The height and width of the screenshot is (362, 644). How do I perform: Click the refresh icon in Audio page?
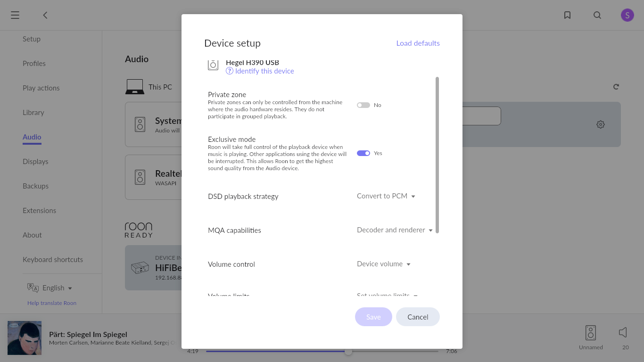click(x=616, y=87)
